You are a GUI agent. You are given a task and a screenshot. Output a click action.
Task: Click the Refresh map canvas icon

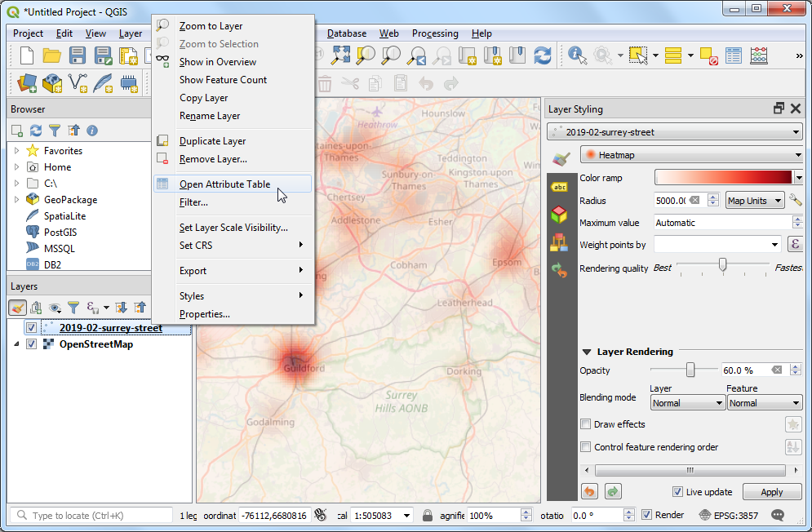click(x=543, y=55)
